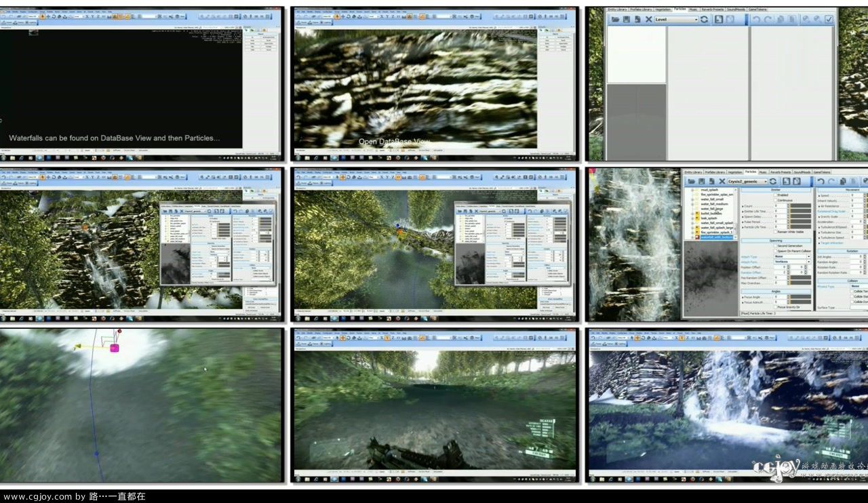The width and height of the screenshot is (868, 503).
Task: Open File Explorer from top-middle frame taskbar
Action: (x=307, y=158)
